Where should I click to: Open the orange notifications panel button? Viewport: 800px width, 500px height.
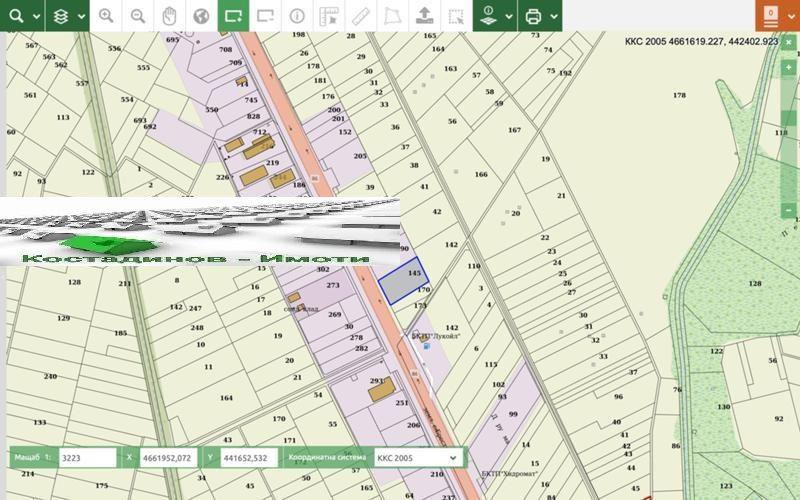tap(771, 16)
